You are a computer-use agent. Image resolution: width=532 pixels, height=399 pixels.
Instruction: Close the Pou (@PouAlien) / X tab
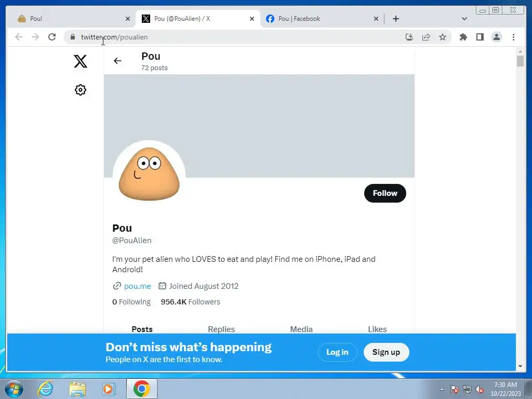click(x=252, y=19)
